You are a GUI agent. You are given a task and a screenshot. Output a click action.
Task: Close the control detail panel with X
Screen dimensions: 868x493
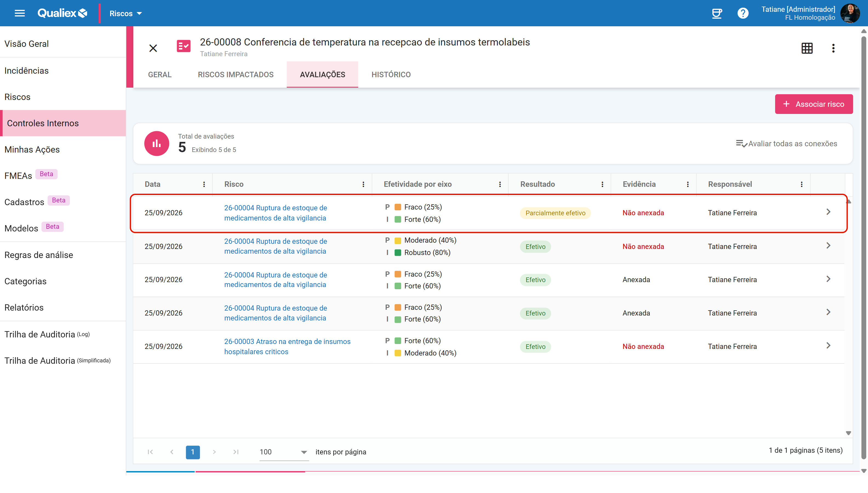pos(153,48)
